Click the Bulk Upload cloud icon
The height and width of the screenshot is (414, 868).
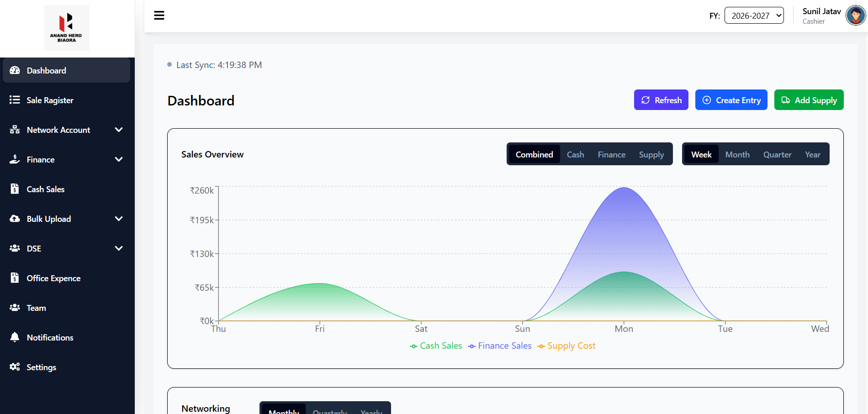coord(15,219)
